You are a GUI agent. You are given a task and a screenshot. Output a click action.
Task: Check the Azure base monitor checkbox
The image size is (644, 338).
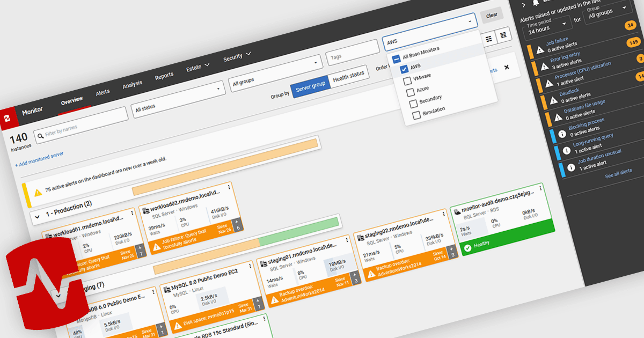tap(411, 92)
